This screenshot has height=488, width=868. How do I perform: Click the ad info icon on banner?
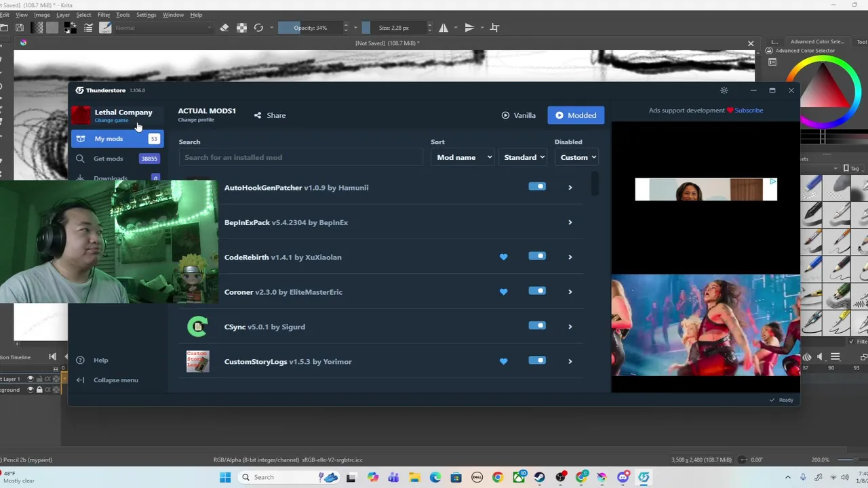point(772,182)
